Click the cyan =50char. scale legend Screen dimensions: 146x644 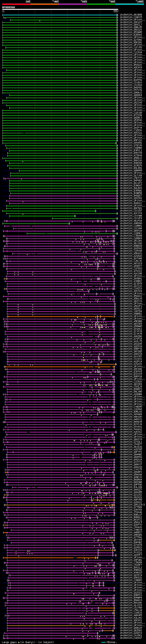tap(109, 642)
